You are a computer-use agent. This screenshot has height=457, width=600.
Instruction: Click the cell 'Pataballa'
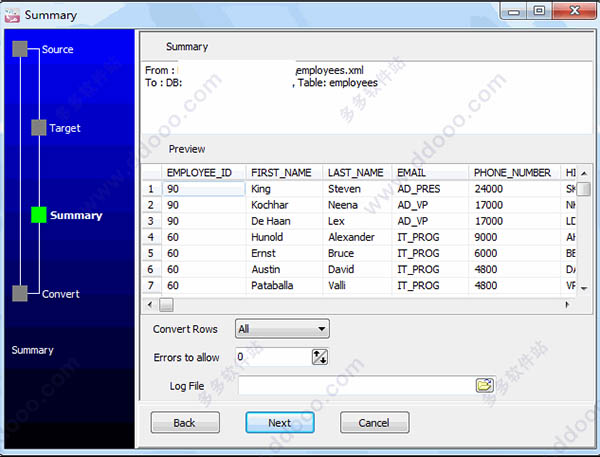(284, 285)
